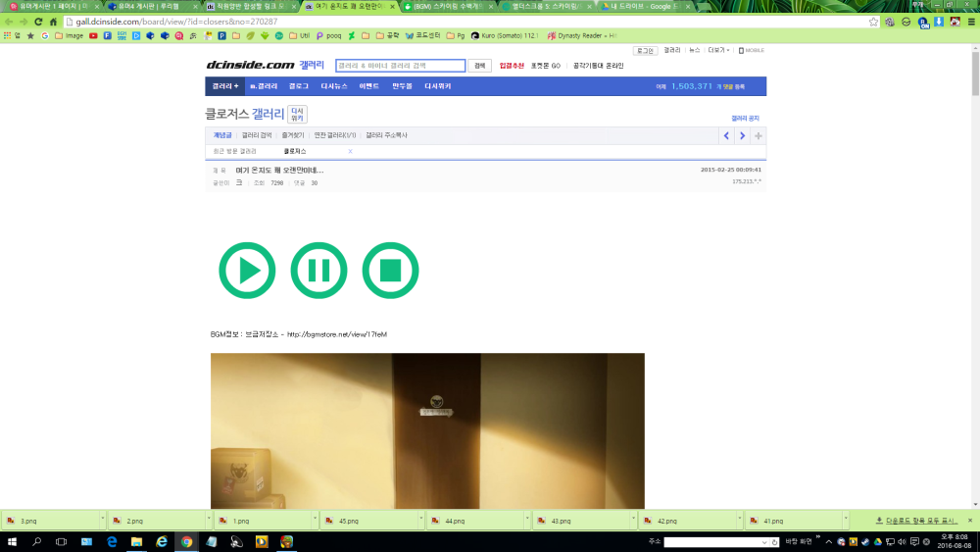Viewport: 980px width, 552px height.
Task: Open dropdown arrow for 3.png download
Action: 102,521
